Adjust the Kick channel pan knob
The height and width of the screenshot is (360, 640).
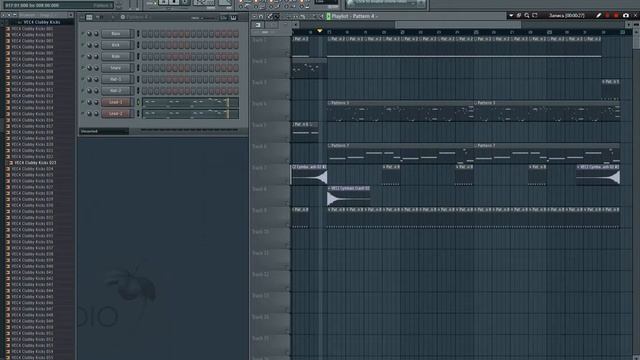89,45
